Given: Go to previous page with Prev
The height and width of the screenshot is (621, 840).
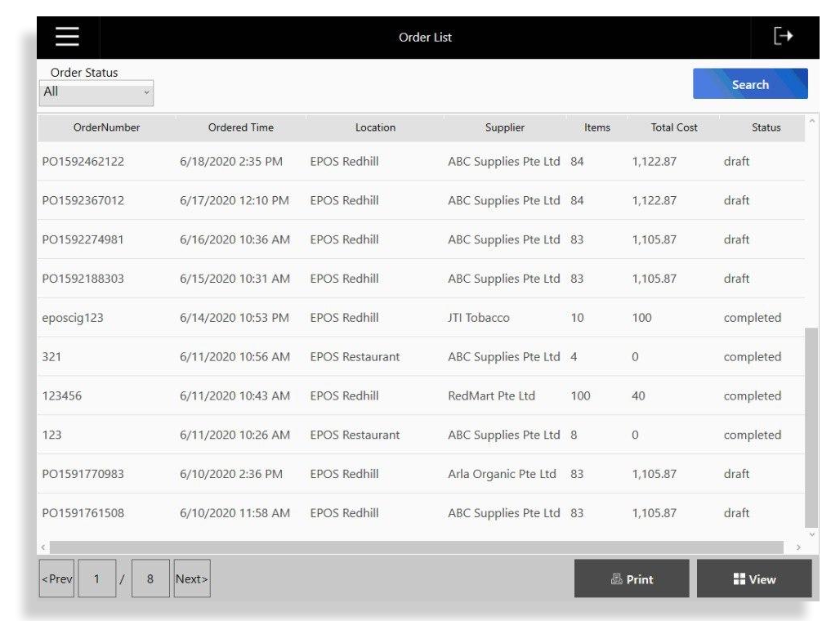Looking at the screenshot, I should click(x=56, y=579).
